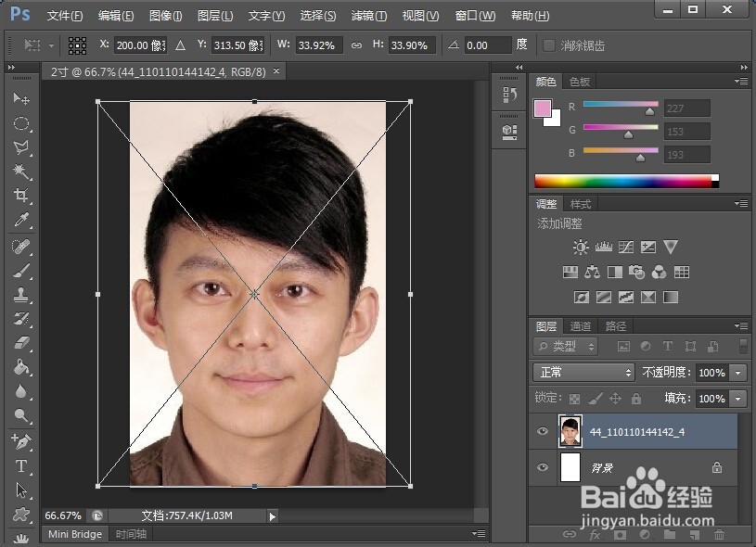The image size is (756, 547).
Task: Select the Crop tool
Action: [x=21, y=195]
